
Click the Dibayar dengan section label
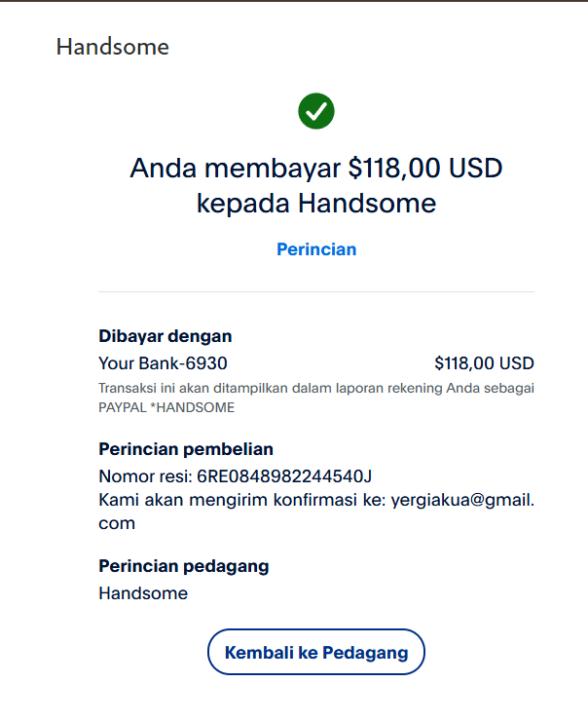click(x=165, y=336)
